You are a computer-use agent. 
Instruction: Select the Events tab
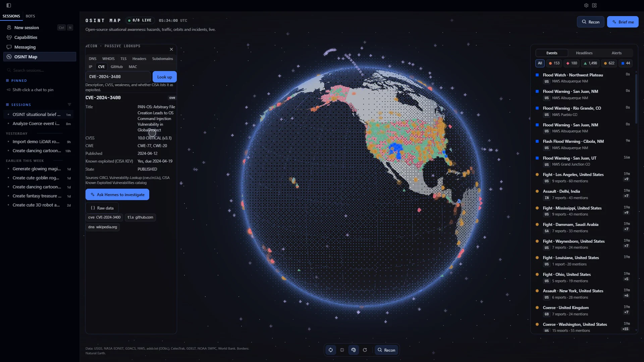[552, 53]
